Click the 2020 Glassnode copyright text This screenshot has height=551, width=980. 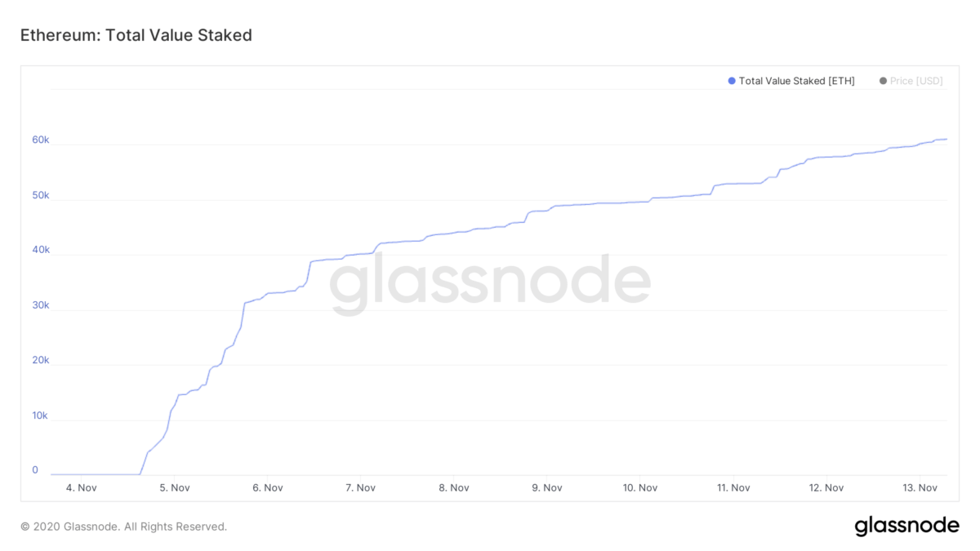pos(123,527)
